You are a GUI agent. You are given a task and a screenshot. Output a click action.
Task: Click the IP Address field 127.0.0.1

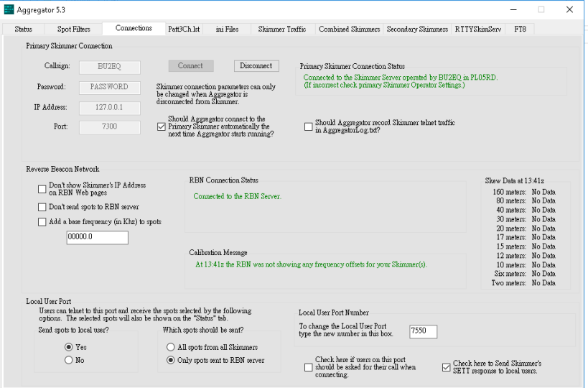coord(110,108)
